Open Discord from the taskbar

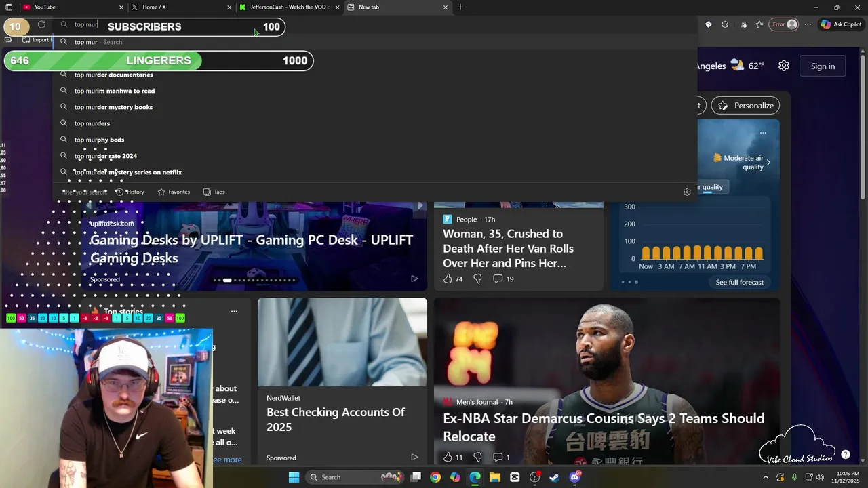tap(574, 477)
